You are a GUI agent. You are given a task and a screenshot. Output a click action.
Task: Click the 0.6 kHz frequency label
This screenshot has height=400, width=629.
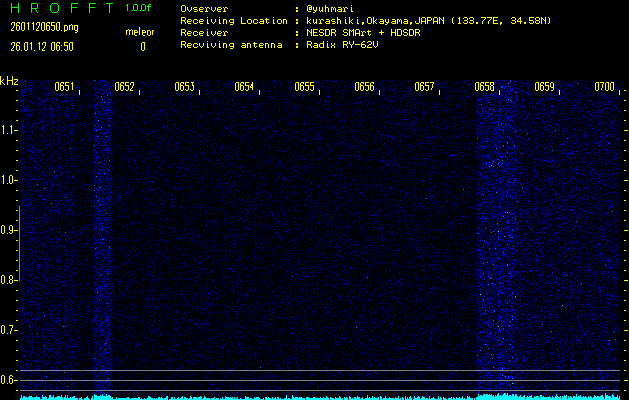[7, 380]
